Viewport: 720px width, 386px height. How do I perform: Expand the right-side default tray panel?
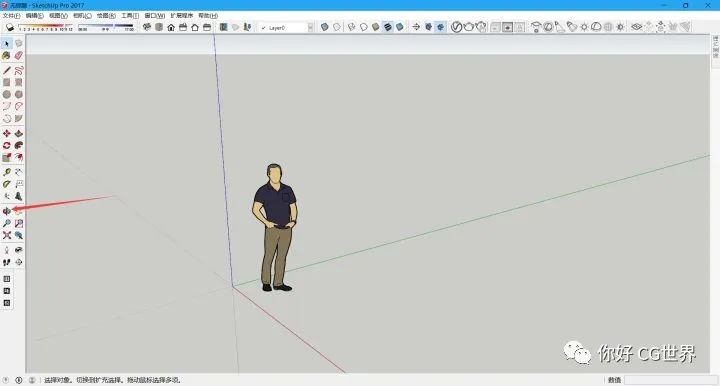tap(715, 47)
